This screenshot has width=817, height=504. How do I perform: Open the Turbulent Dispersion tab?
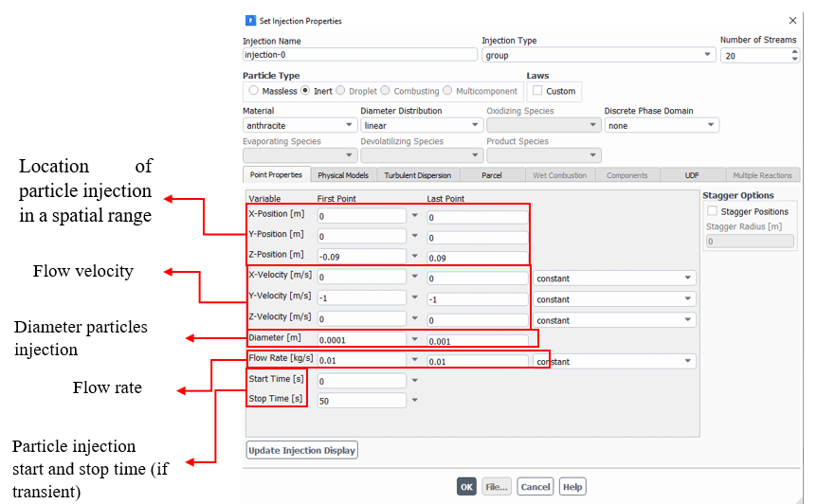coord(417,175)
